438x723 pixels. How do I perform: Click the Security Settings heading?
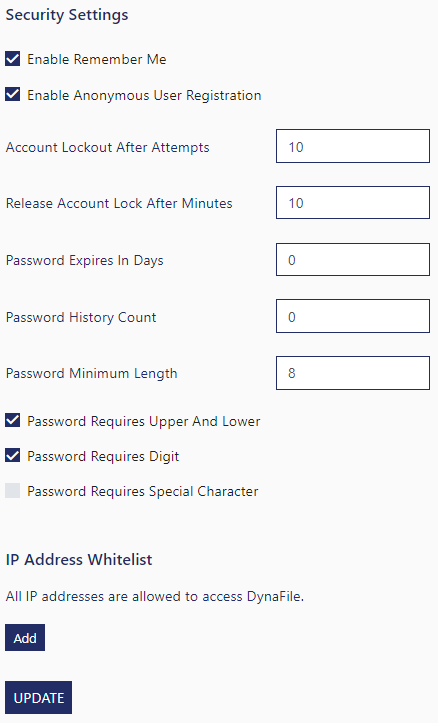[x=67, y=15]
